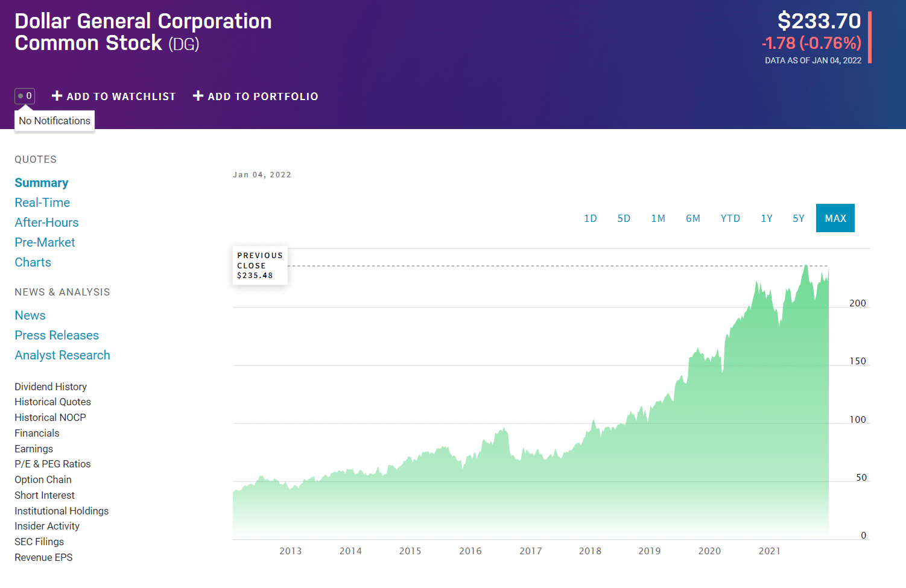The height and width of the screenshot is (588, 906).
Task: Click the -1.78 (-0.76%) change value
Action: [811, 43]
